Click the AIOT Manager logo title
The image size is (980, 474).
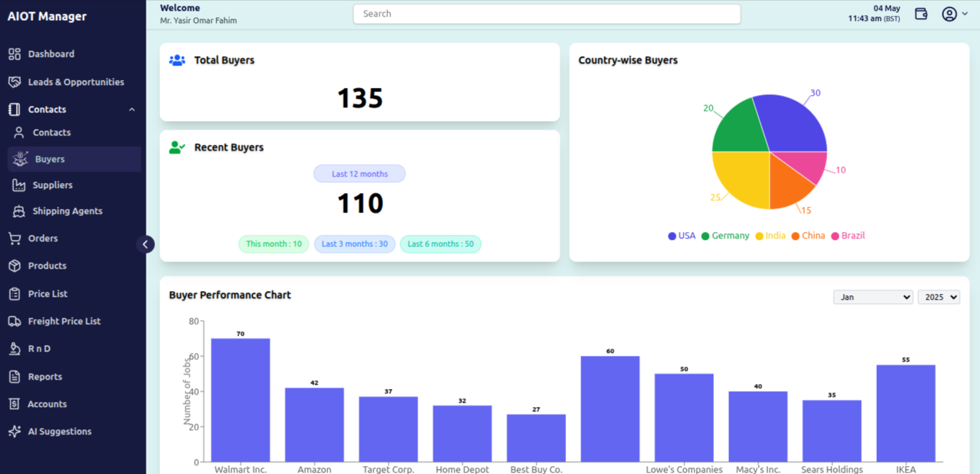pyautogui.click(x=47, y=16)
